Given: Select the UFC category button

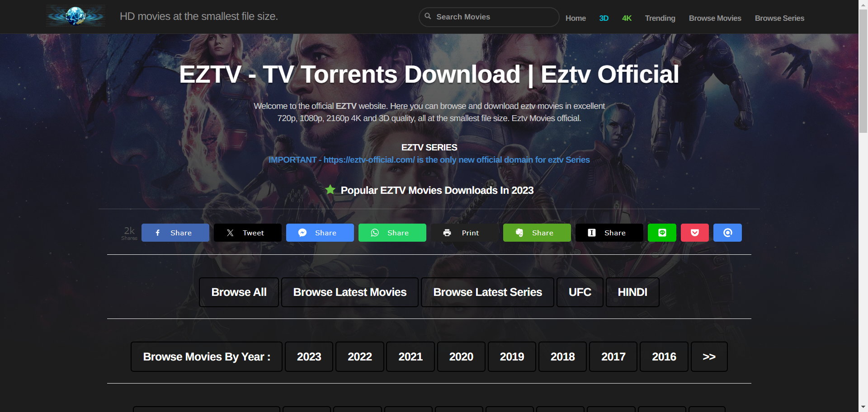Looking at the screenshot, I should 580,292.
